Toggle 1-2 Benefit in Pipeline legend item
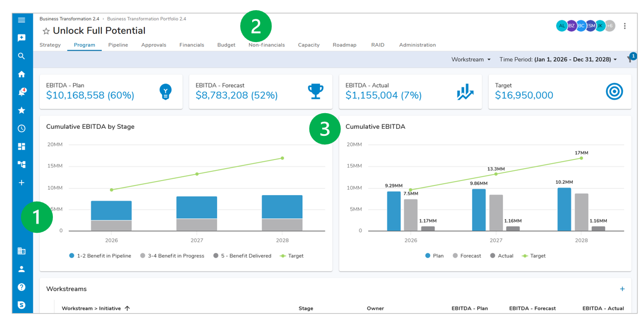 [100, 256]
